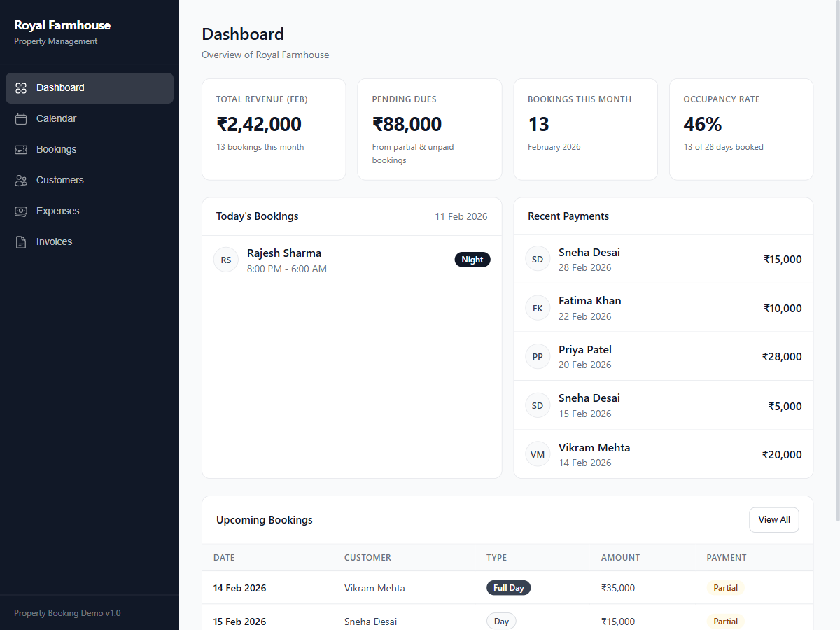Select the Total Revenue ₹2,42,000 value
Screen dimensions: 840x630
tap(259, 125)
